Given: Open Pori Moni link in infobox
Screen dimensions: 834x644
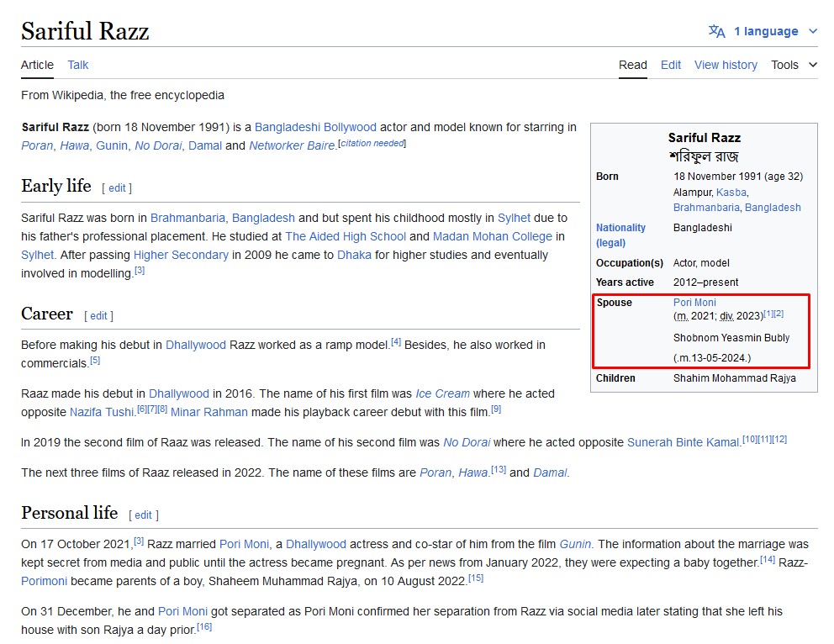Looking at the screenshot, I should (694, 303).
